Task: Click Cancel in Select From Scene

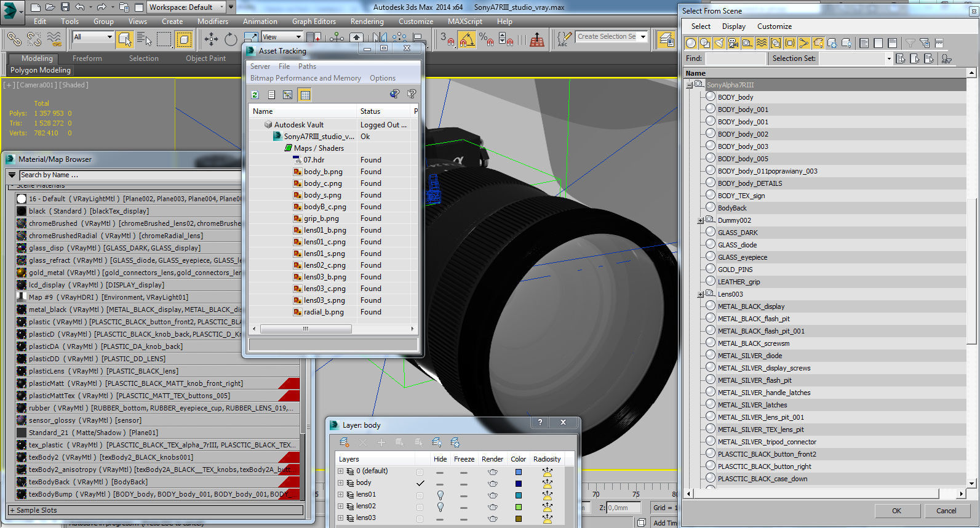Action: tap(946, 511)
